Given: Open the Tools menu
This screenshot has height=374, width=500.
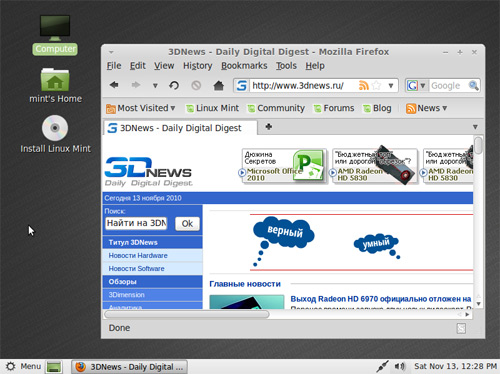Looking at the screenshot, I should pos(286,66).
